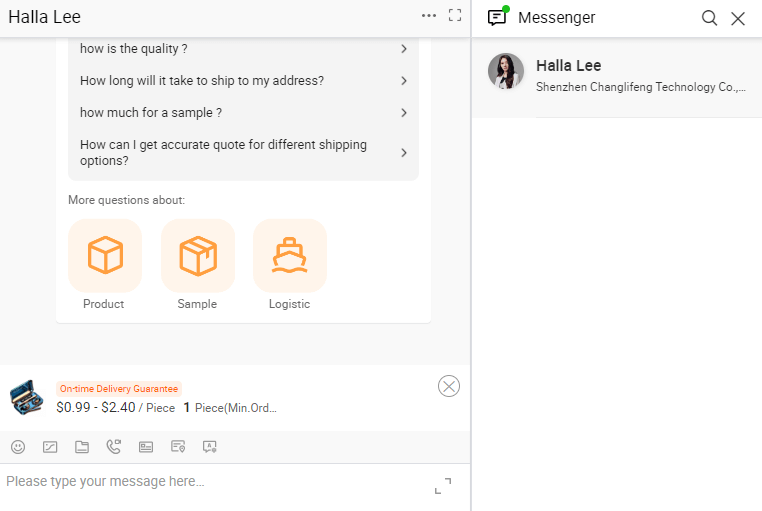Image resolution: width=762 pixels, height=511 pixels.
Task: Dismiss the product card with circled X
Action: 449,386
